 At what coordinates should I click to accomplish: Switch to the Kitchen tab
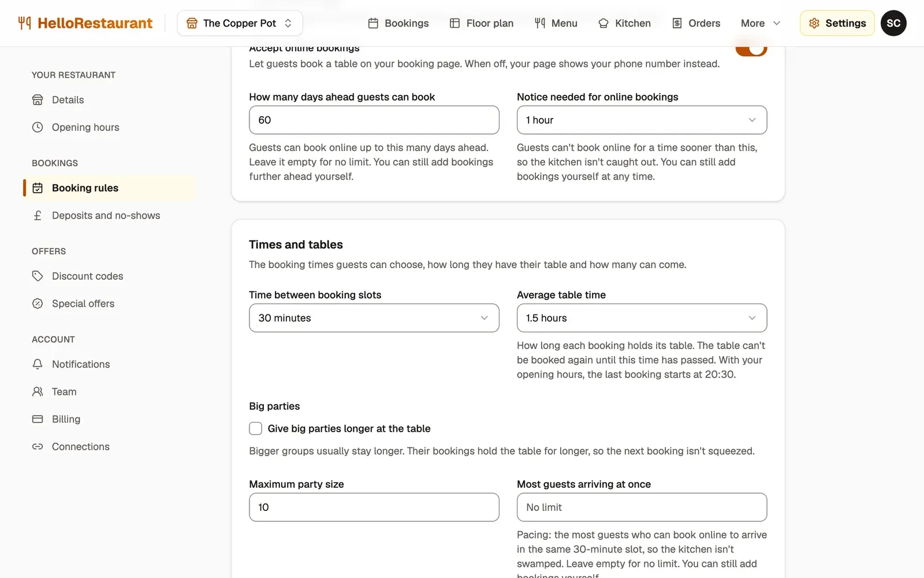[x=625, y=23]
